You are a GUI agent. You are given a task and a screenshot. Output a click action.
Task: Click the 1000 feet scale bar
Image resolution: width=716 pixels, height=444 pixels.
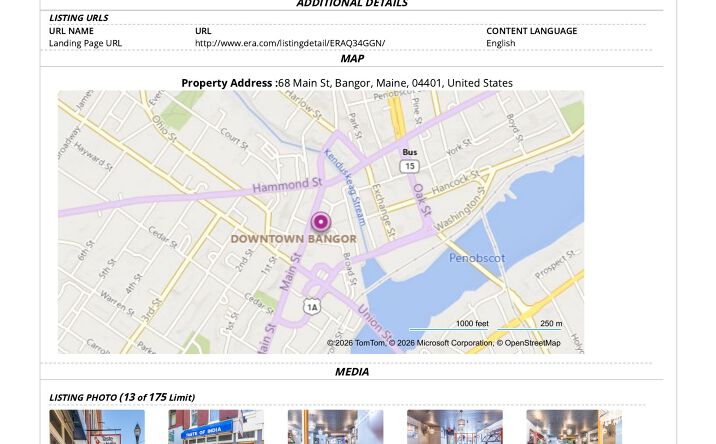[449, 325]
